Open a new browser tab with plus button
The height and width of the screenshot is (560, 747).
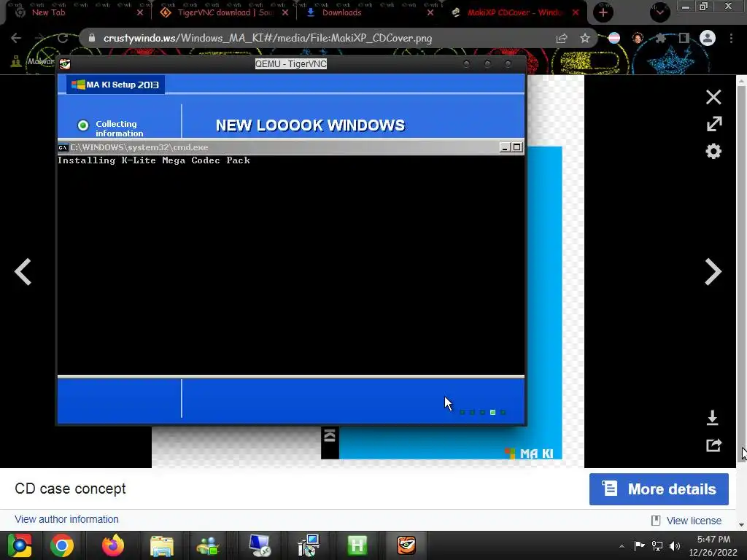click(603, 12)
